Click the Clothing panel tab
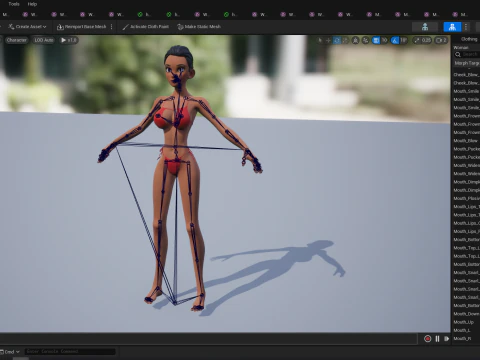Viewport: 480px width, 360px height. (x=469, y=39)
